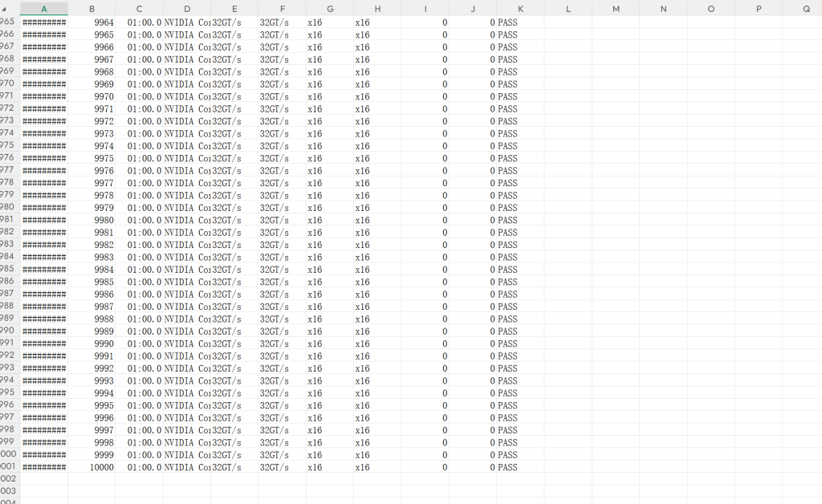Select the ######## cell in 9999 row
Screen dimensions: 822x504
point(44,455)
